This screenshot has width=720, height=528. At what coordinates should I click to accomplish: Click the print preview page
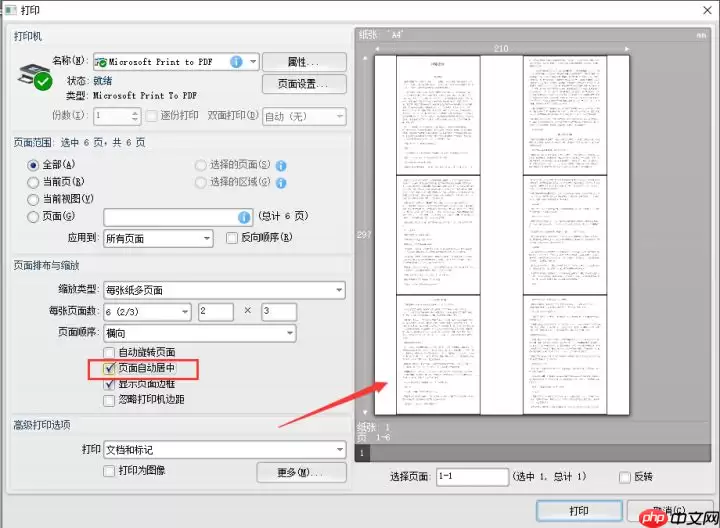501,235
